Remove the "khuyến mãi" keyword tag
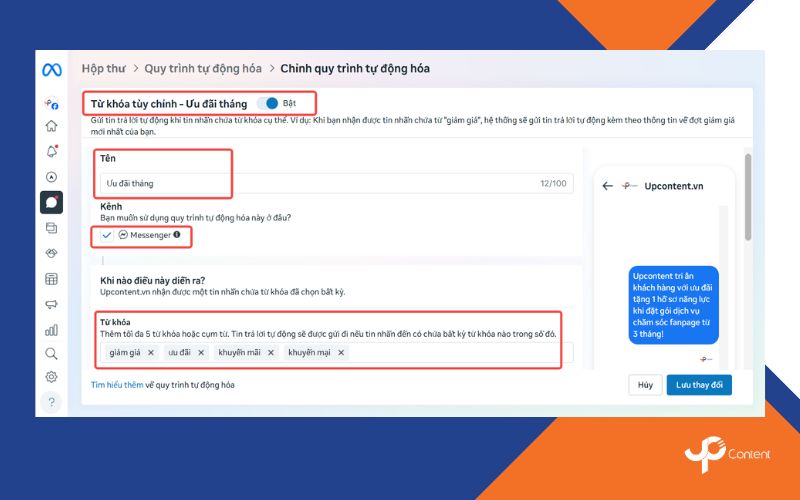 [x=269, y=352]
